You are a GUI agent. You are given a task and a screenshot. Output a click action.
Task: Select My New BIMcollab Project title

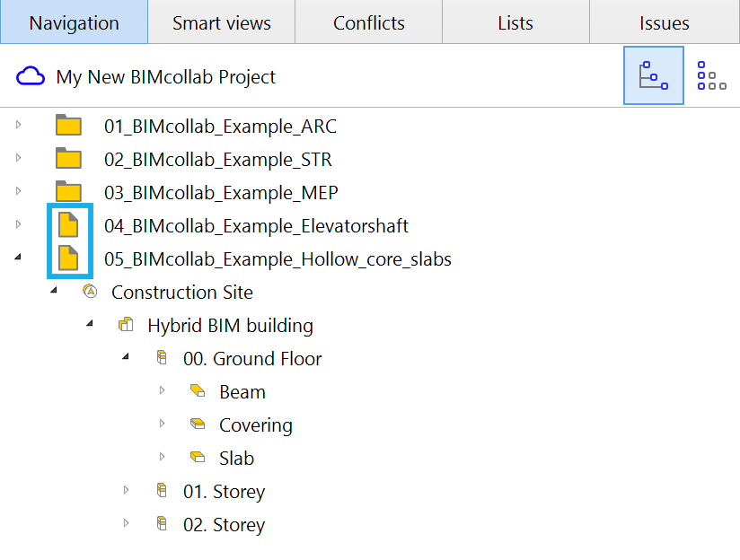[x=165, y=77]
